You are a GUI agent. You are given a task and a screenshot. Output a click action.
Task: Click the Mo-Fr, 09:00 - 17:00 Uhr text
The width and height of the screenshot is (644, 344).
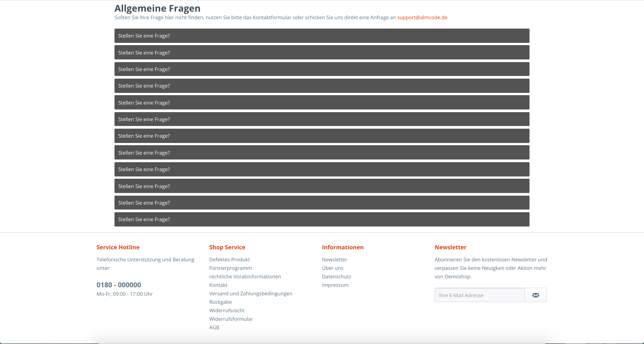125,294
